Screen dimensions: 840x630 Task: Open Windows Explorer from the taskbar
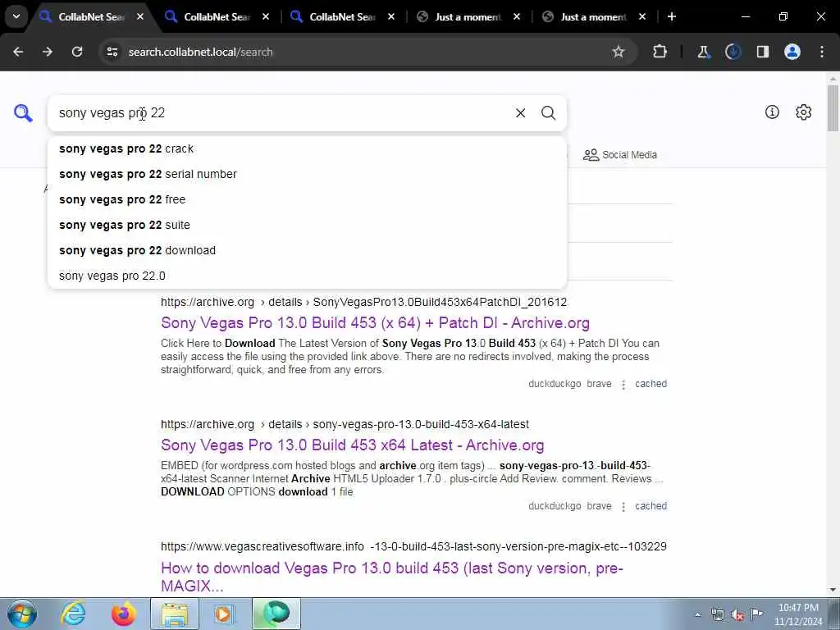[175, 614]
